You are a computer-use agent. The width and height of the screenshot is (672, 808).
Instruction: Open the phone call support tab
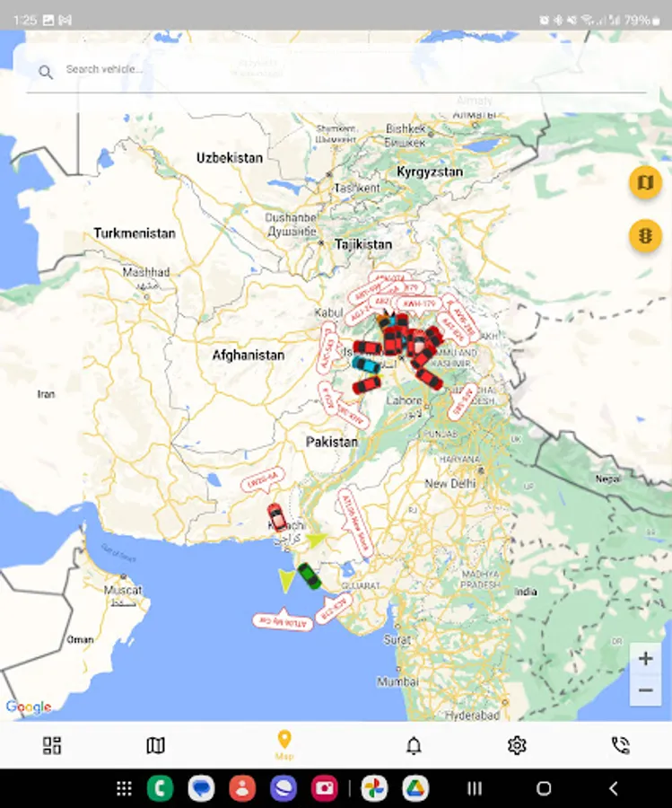(621, 745)
